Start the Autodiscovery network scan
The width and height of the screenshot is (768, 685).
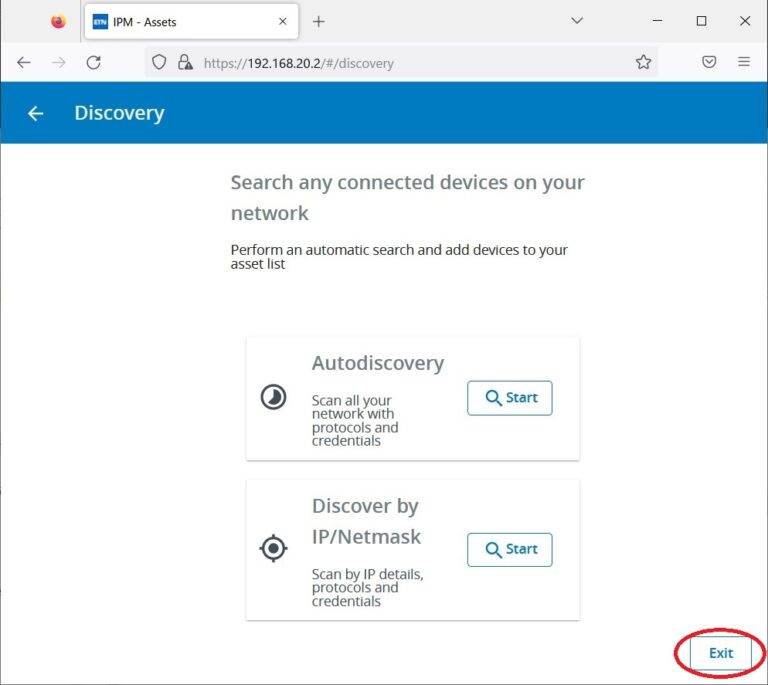[x=509, y=398]
